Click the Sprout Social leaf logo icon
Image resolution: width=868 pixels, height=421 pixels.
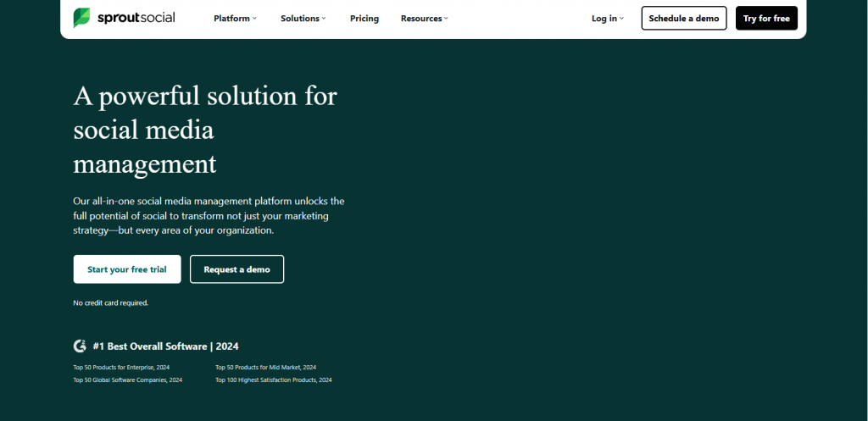tap(83, 17)
